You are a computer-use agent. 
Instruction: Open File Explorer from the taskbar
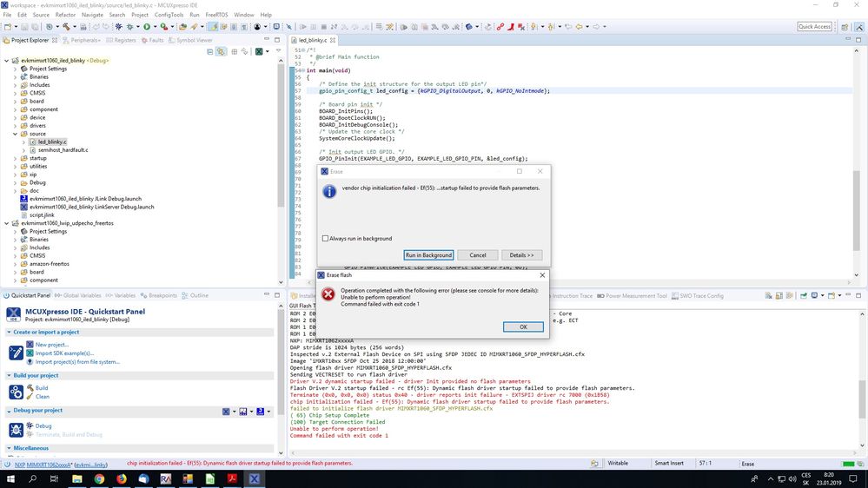point(77,478)
